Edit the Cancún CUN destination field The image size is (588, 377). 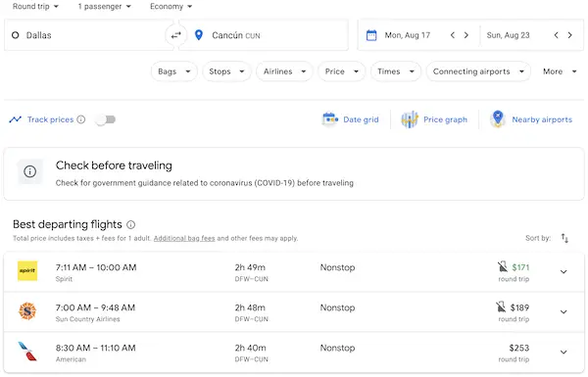pos(264,35)
